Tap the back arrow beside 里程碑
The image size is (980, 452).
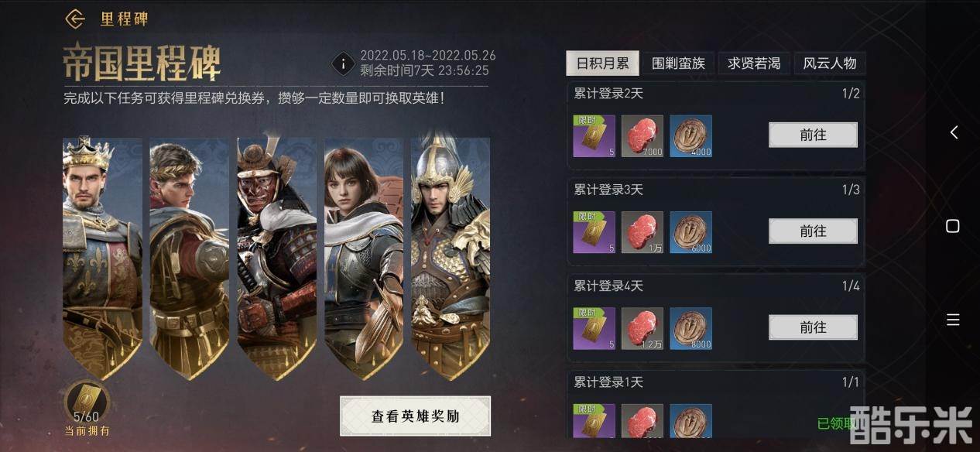[x=75, y=19]
